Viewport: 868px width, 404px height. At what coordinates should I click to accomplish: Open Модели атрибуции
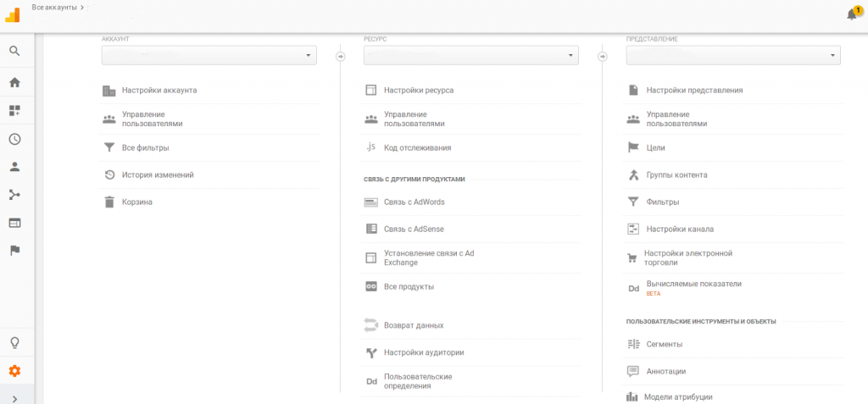click(678, 397)
